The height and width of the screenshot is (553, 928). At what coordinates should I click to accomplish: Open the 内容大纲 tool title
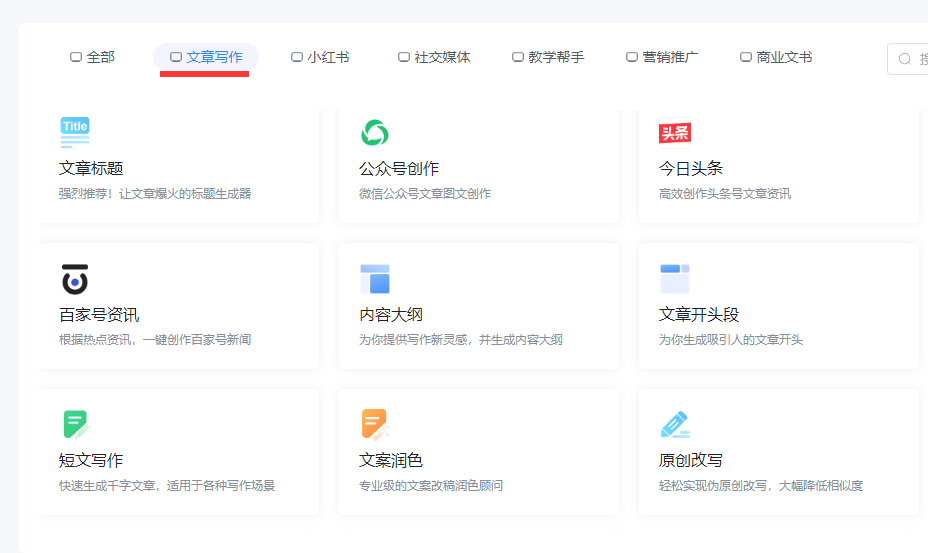click(x=391, y=314)
